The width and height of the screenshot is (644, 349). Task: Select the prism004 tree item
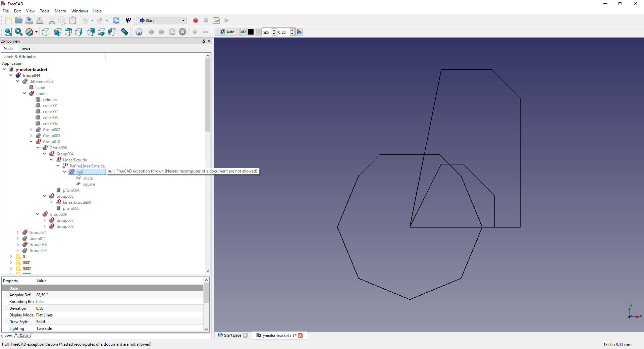pyautogui.click(x=71, y=190)
